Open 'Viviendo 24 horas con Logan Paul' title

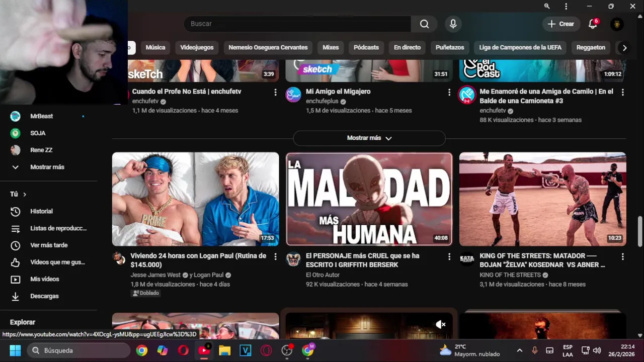[x=198, y=260]
